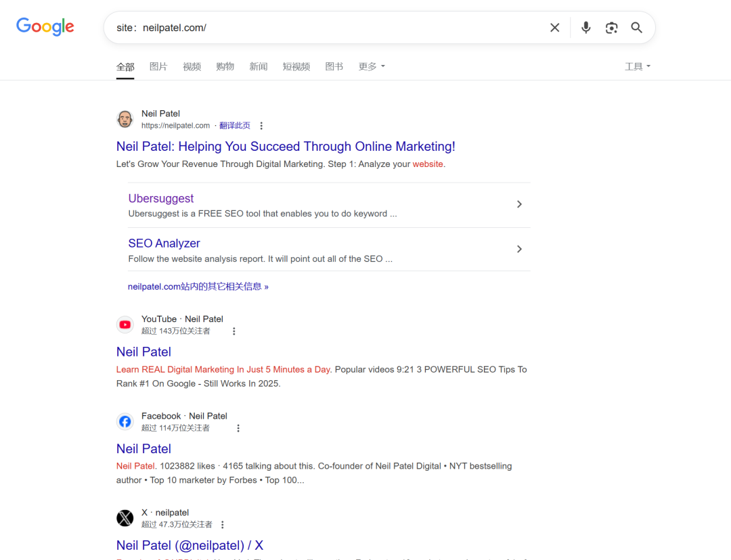Select the 全部 tab
The image size is (731, 560).
tap(125, 67)
